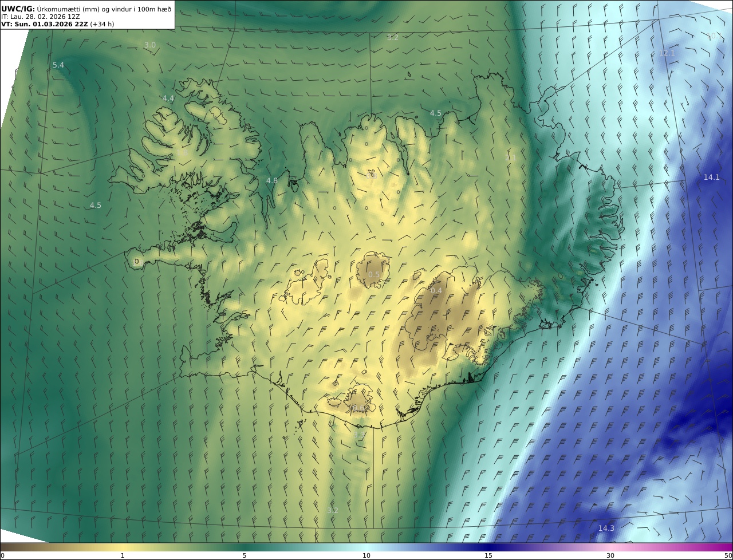Click the precipitable water color scale bar
733x560 pixels.
click(366, 547)
